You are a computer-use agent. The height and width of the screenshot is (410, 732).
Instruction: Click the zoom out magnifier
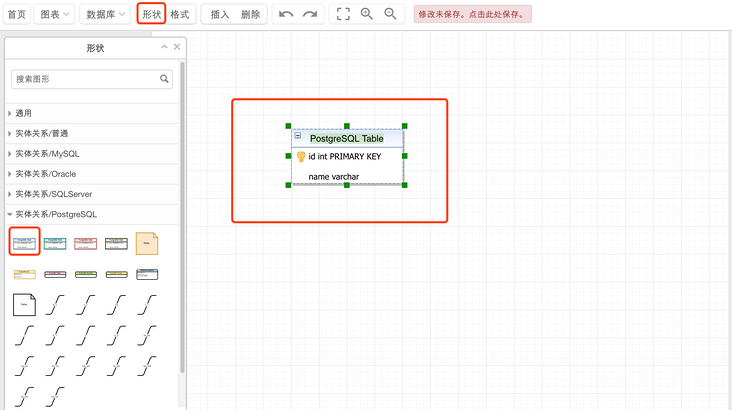(x=390, y=14)
